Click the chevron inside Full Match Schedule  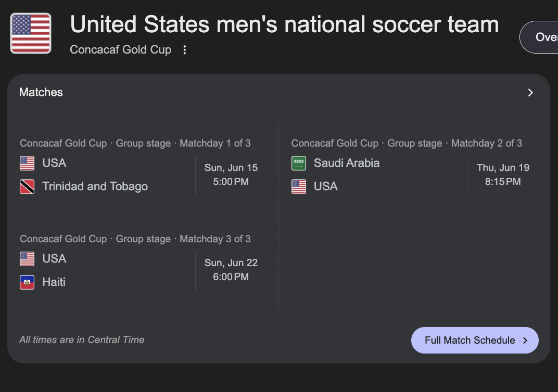[525, 341]
